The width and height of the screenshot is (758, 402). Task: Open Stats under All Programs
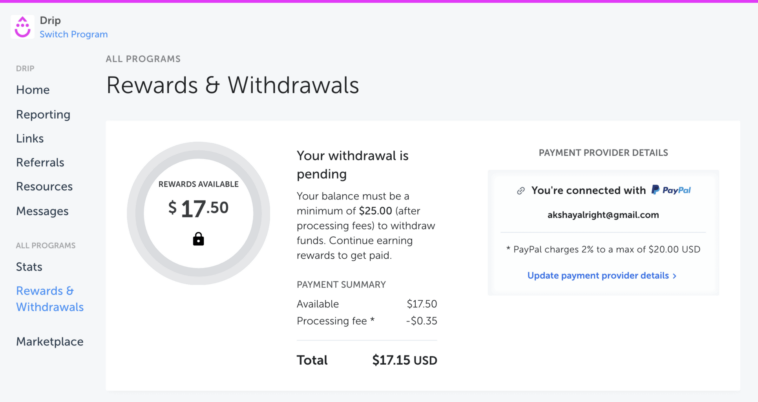pos(29,267)
